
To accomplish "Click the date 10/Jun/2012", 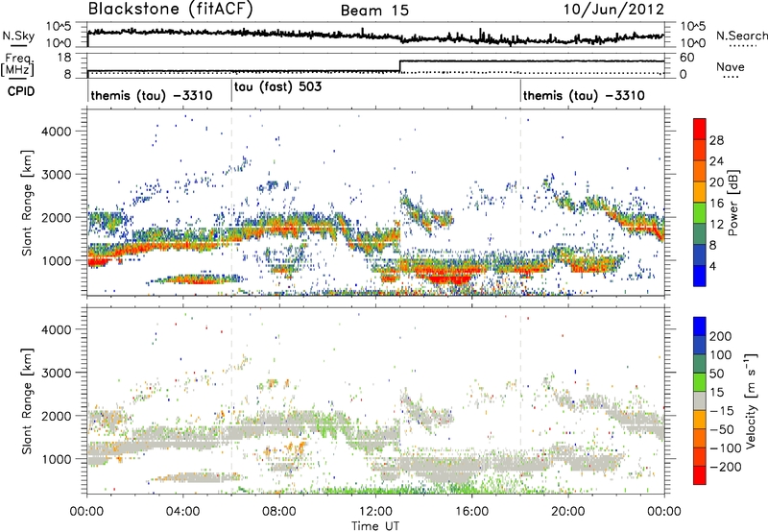I will click(x=613, y=10).
